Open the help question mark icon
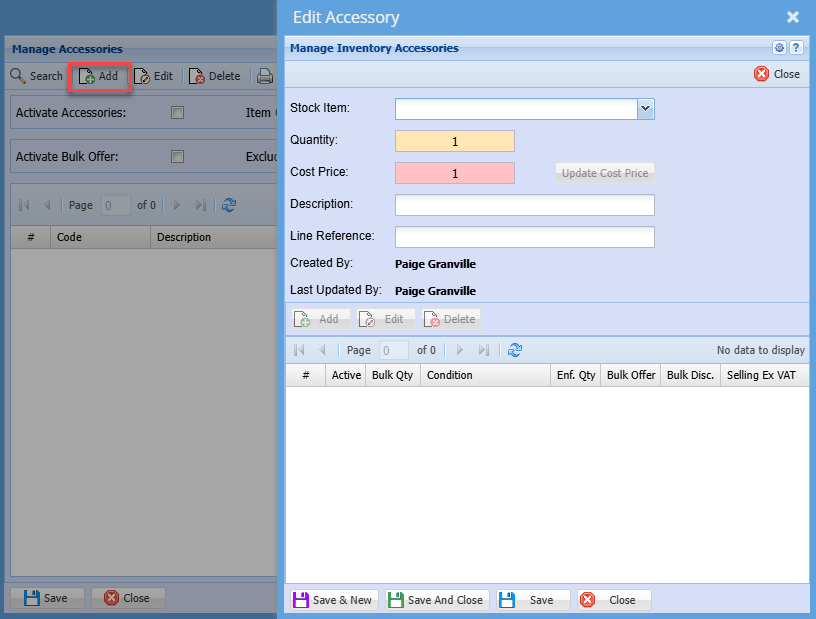 pyautogui.click(x=796, y=48)
